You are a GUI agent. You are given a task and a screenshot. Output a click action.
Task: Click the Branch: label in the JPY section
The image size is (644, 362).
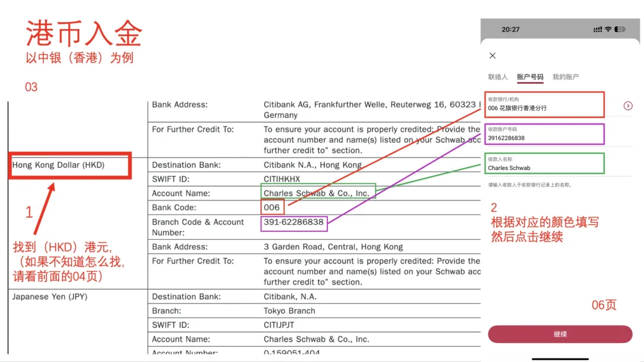click(x=166, y=311)
